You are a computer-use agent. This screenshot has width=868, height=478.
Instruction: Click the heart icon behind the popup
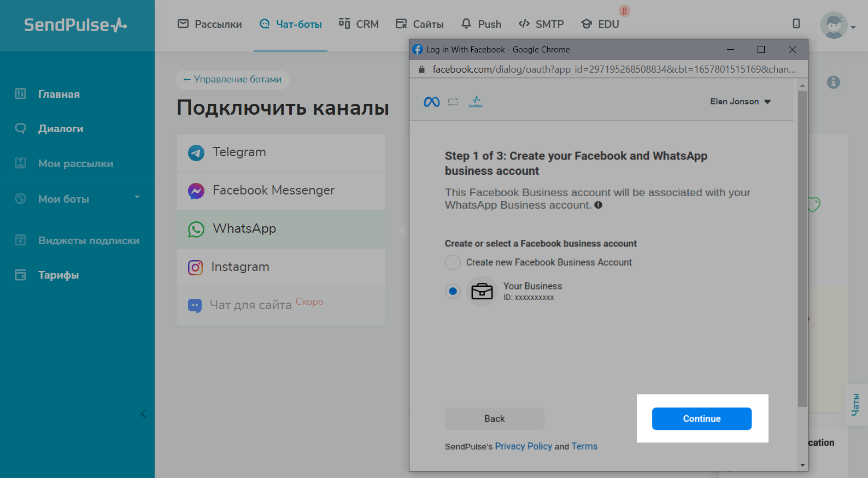coord(814,204)
